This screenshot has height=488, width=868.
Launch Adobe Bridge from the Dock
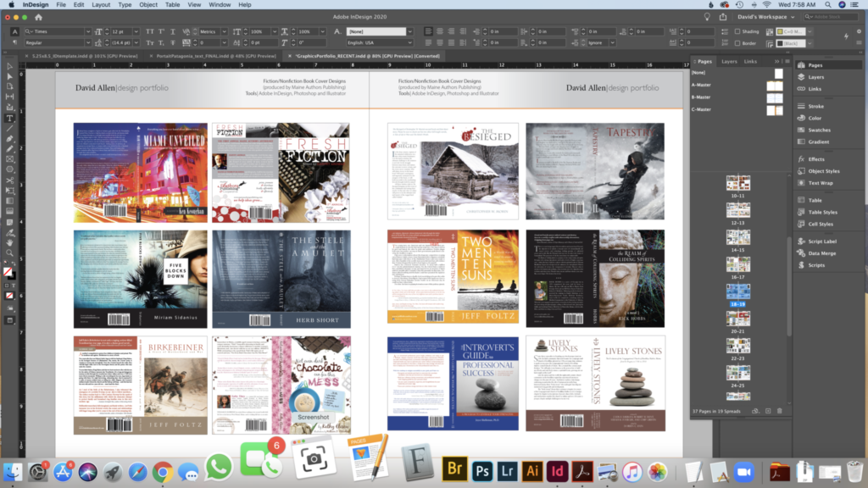454,469
